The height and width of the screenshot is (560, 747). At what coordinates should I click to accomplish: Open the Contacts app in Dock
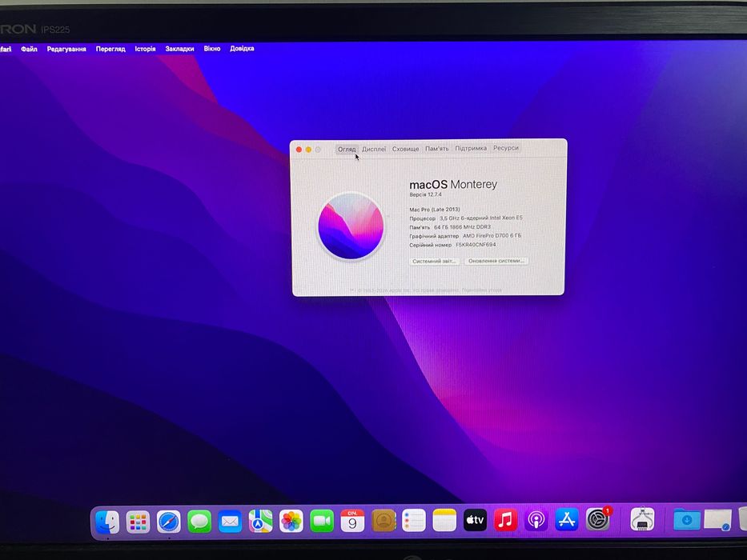click(x=384, y=521)
